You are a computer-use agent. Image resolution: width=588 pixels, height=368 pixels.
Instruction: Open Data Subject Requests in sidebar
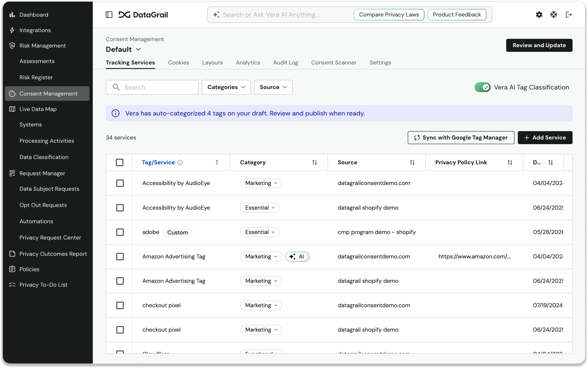coord(49,189)
